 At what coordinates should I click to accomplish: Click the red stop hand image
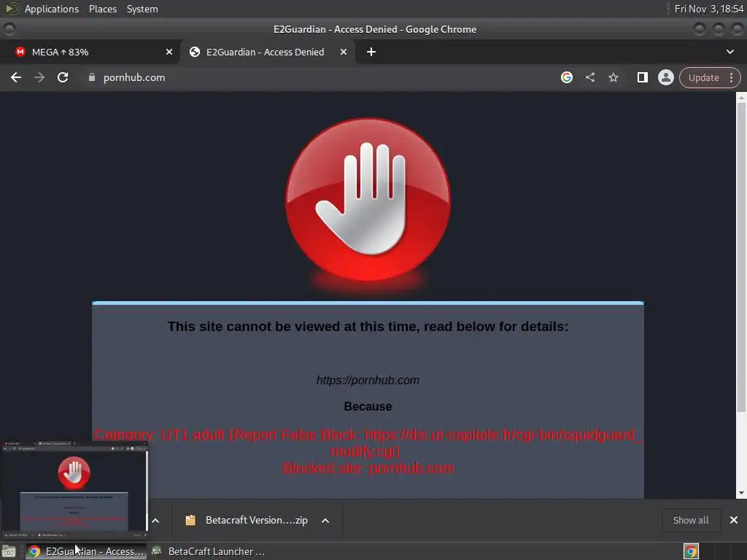point(368,200)
